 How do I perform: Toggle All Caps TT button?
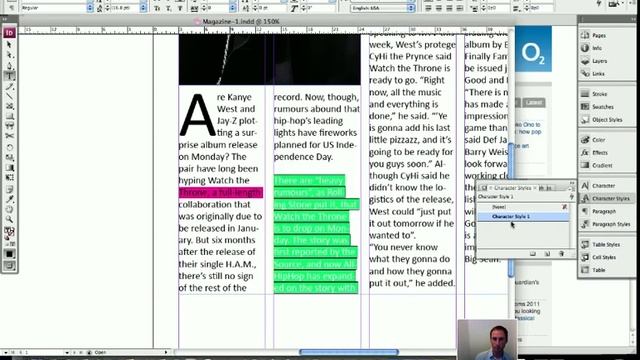click(157, 8)
